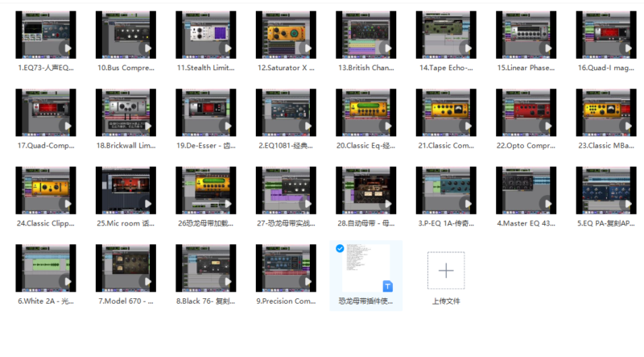Click the 28.自动母带 file name
Viewport: 644px width, 357px height.
point(366,223)
